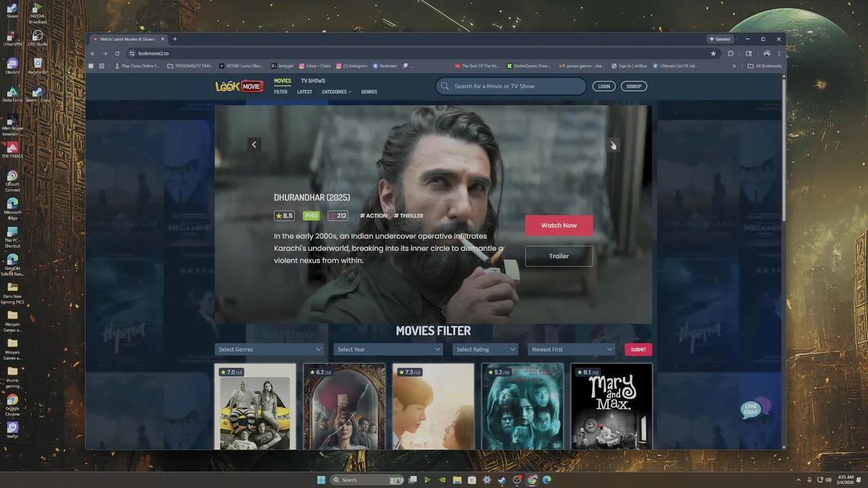Open the Gemini button in Chrome

tap(720, 39)
